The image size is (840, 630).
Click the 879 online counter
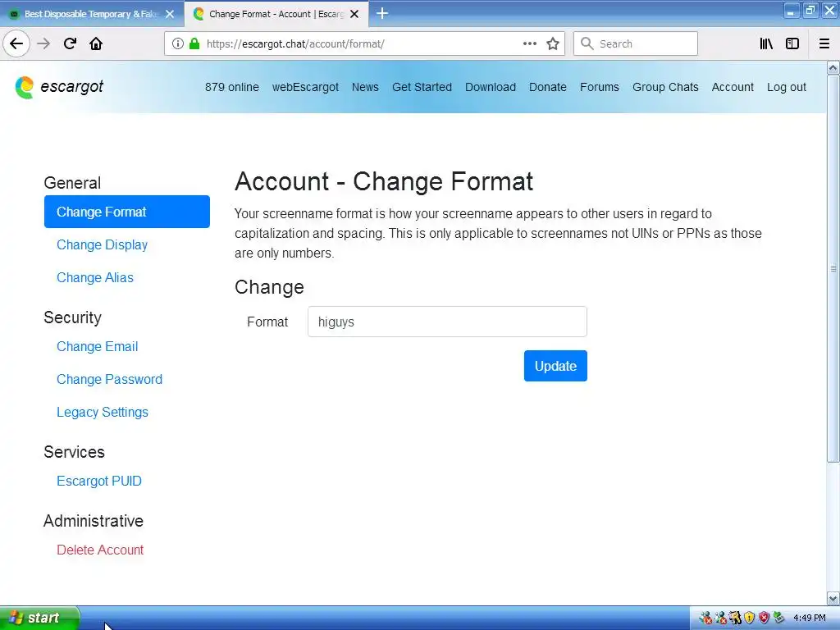pos(232,87)
